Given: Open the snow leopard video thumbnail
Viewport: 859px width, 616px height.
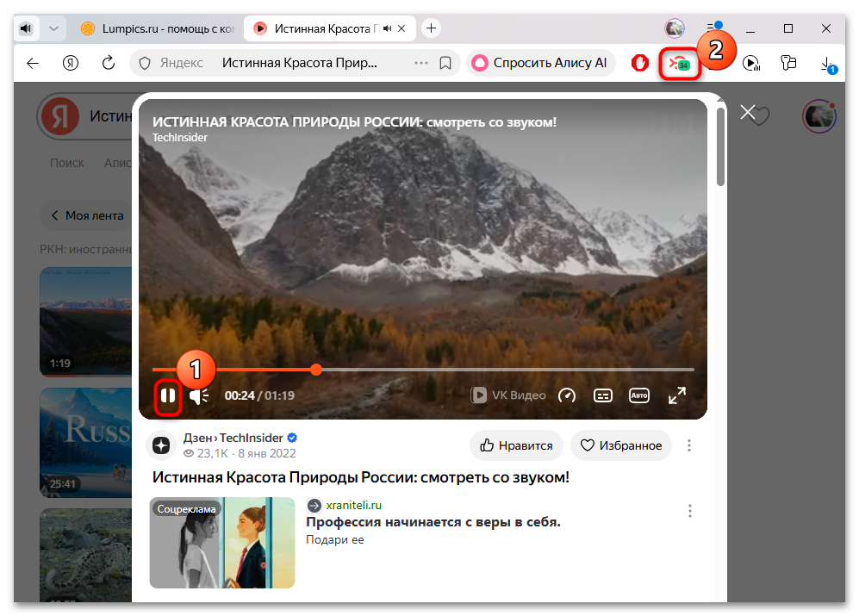Looking at the screenshot, I should point(86,555).
